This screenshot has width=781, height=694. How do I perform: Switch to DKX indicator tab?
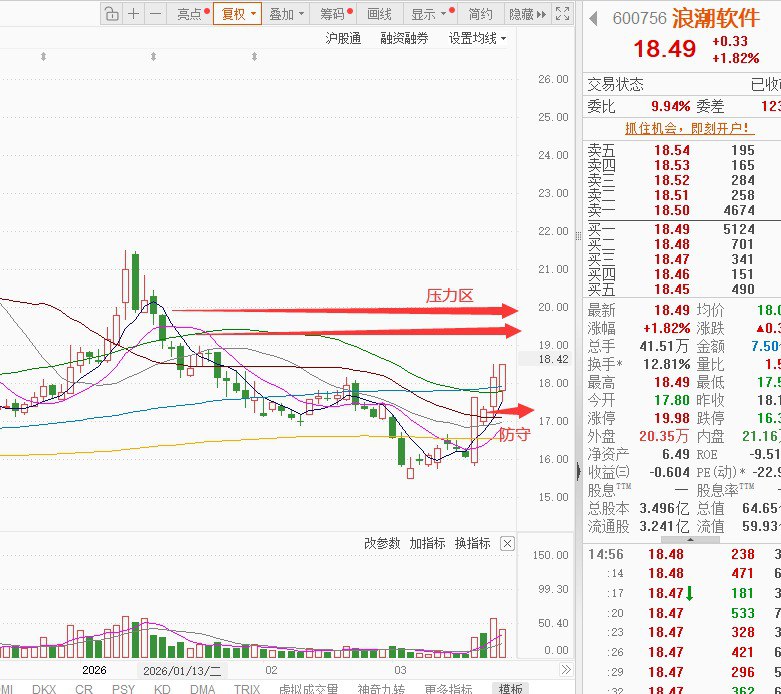tap(44, 689)
